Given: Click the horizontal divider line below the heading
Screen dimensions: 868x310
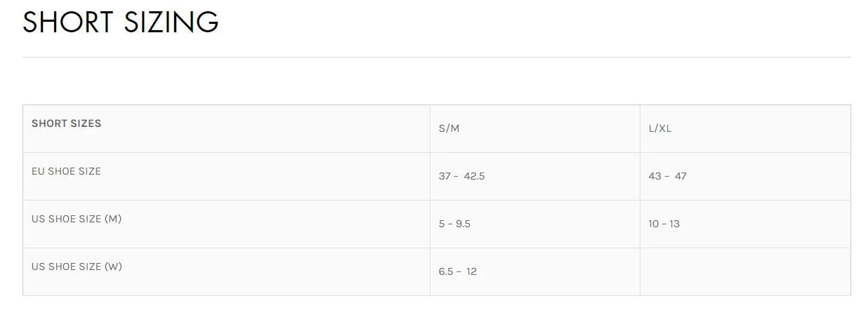Looking at the screenshot, I should pyautogui.click(x=436, y=57).
